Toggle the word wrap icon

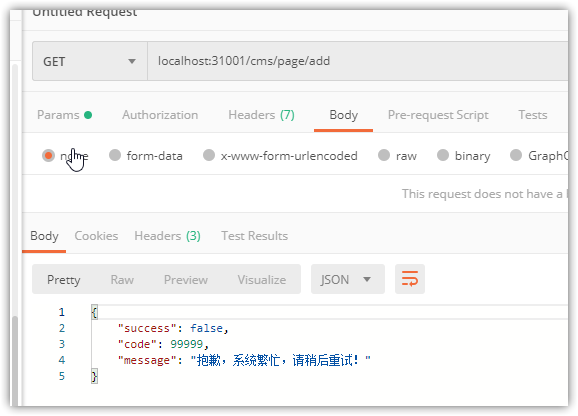[410, 279]
